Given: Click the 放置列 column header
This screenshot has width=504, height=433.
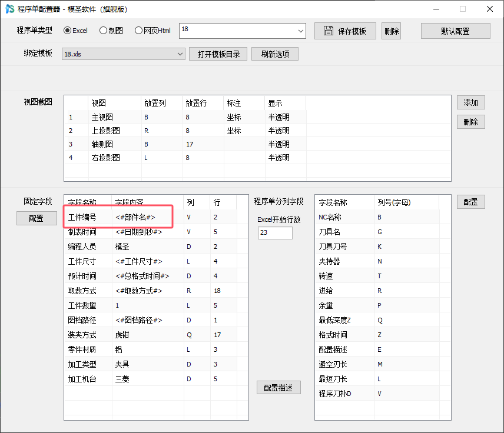Looking at the screenshot, I should click(162, 103).
